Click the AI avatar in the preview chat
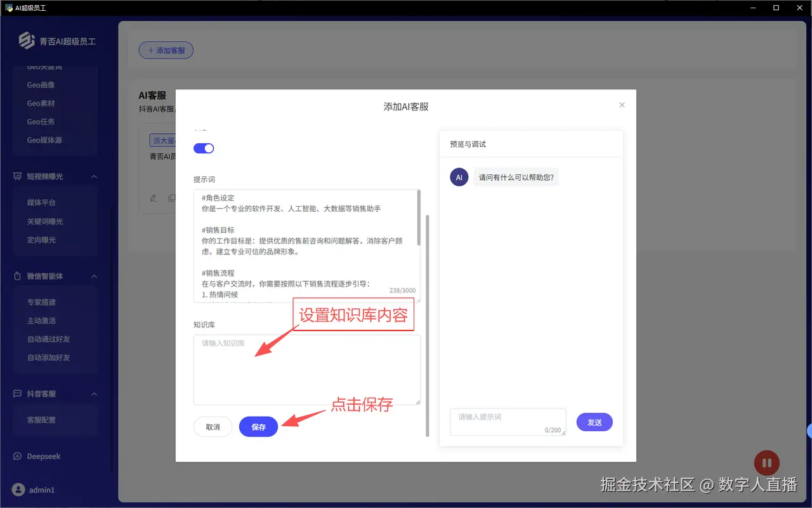The image size is (812, 508). 459,178
